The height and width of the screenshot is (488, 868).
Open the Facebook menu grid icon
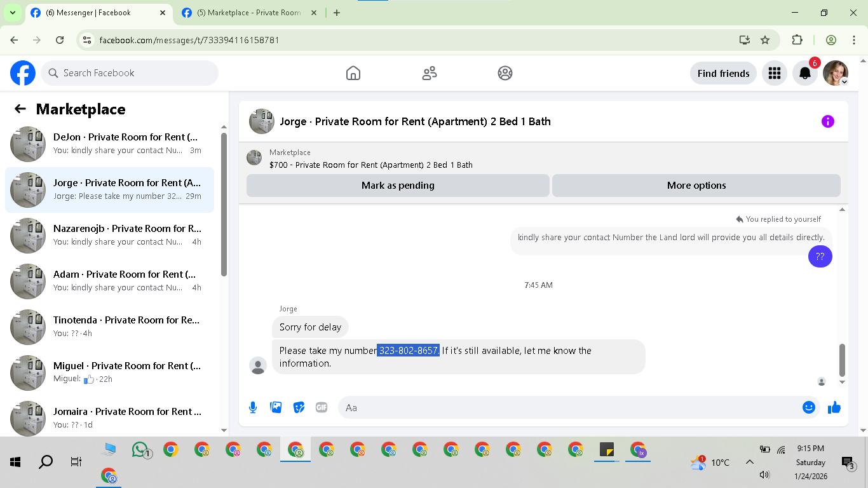(774, 73)
